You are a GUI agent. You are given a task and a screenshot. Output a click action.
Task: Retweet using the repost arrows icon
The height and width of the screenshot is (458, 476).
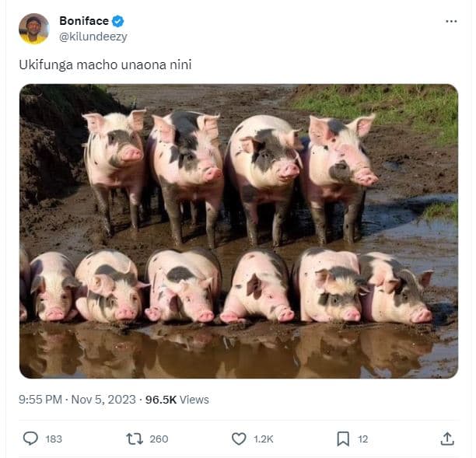click(x=135, y=439)
